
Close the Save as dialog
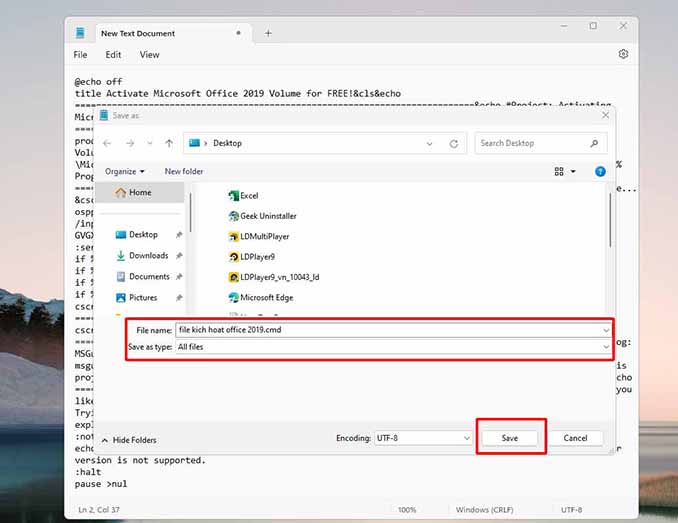tap(605, 115)
